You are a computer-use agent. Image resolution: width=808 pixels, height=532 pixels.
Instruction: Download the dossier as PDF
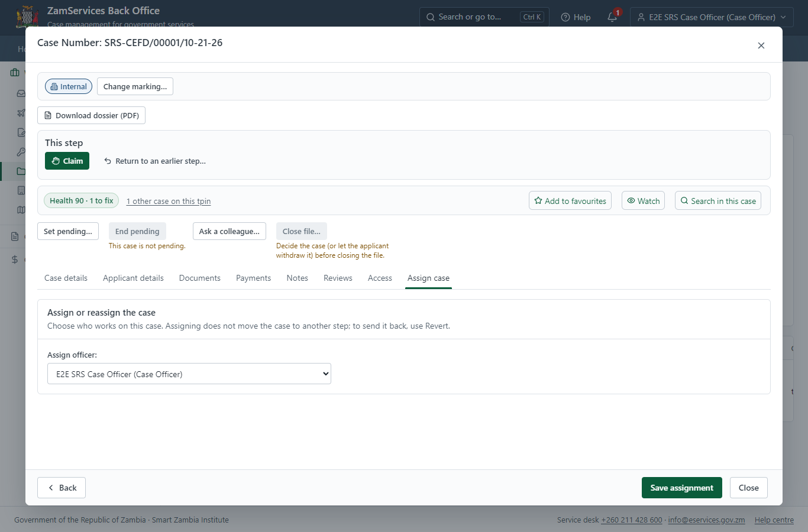91,115
